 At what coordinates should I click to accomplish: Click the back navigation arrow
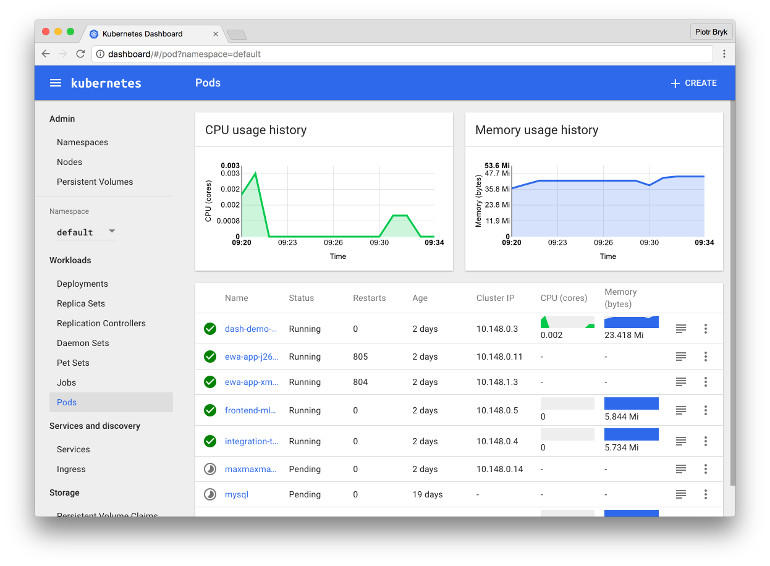(x=46, y=54)
